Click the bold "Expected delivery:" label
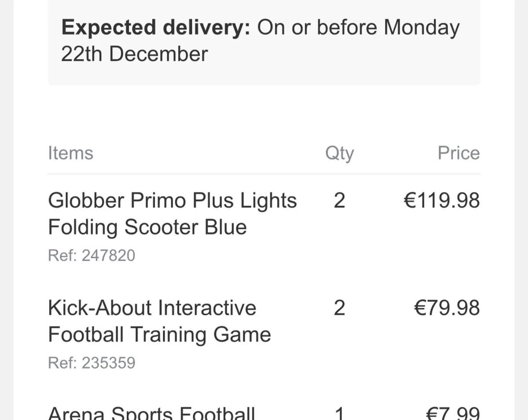Screen dimensions: 528x420 tap(156, 28)
